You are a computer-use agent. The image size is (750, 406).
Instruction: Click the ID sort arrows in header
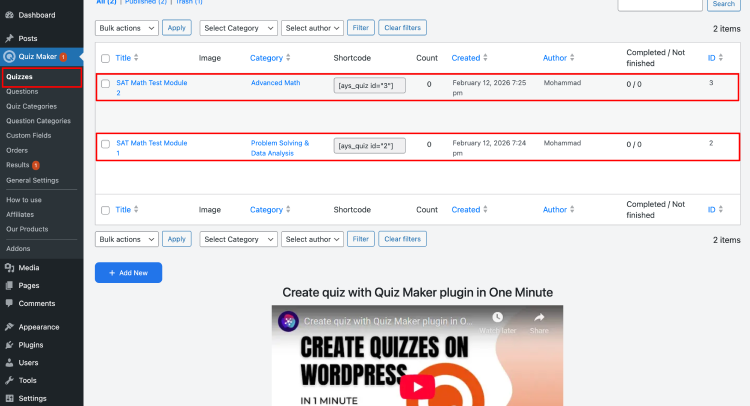pyautogui.click(x=721, y=57)
